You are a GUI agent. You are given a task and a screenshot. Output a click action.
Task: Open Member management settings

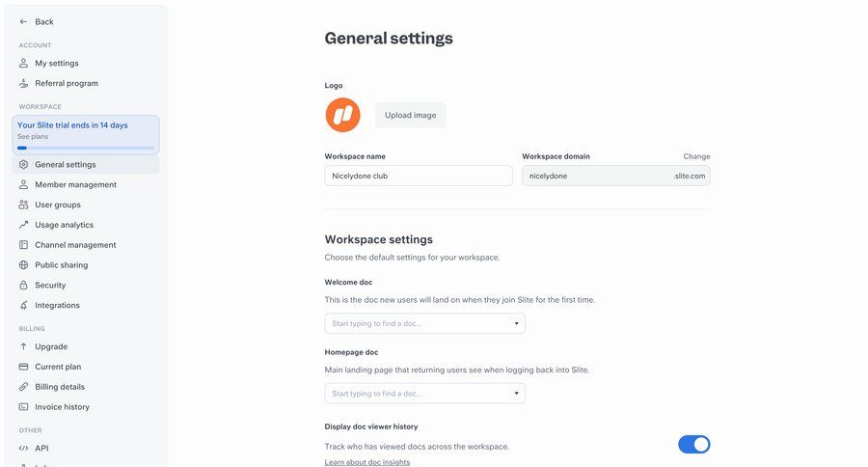pyautogui.click(x=75, y=184)
